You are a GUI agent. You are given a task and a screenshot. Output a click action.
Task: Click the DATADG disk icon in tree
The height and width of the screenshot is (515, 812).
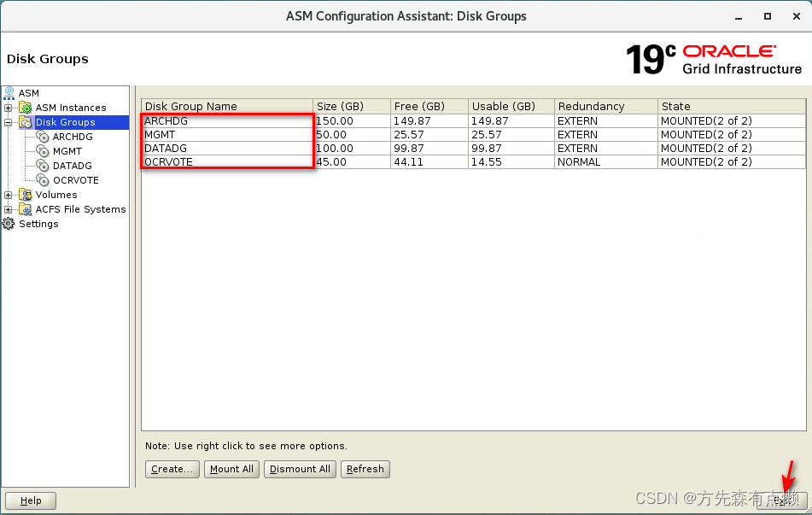(43, 166)
